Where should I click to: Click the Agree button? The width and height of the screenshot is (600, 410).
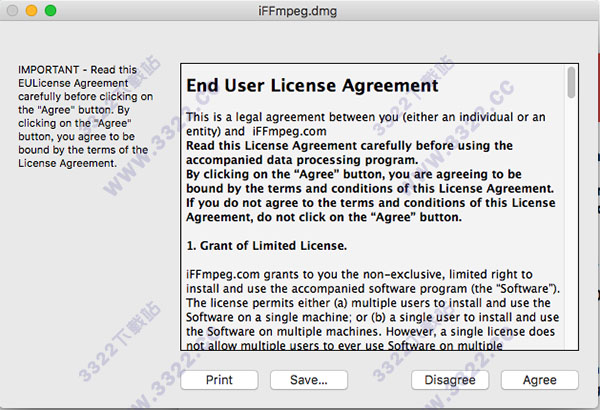(x=540, y=380)
